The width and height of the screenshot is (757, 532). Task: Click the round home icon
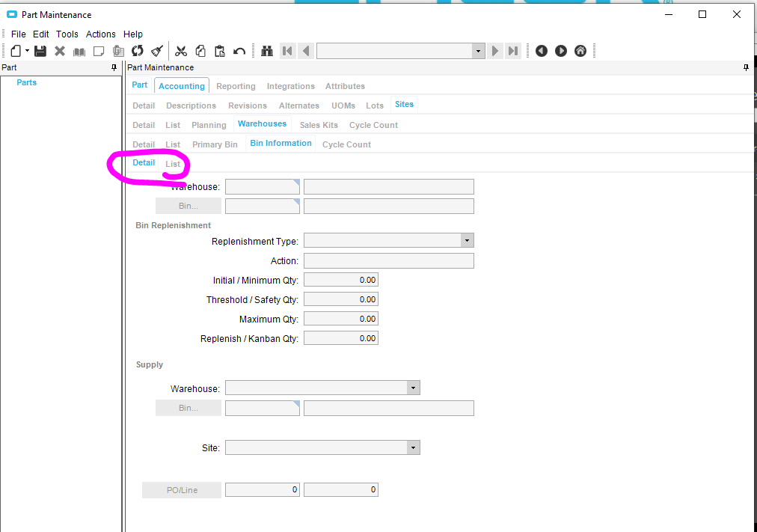pos(580,51)
